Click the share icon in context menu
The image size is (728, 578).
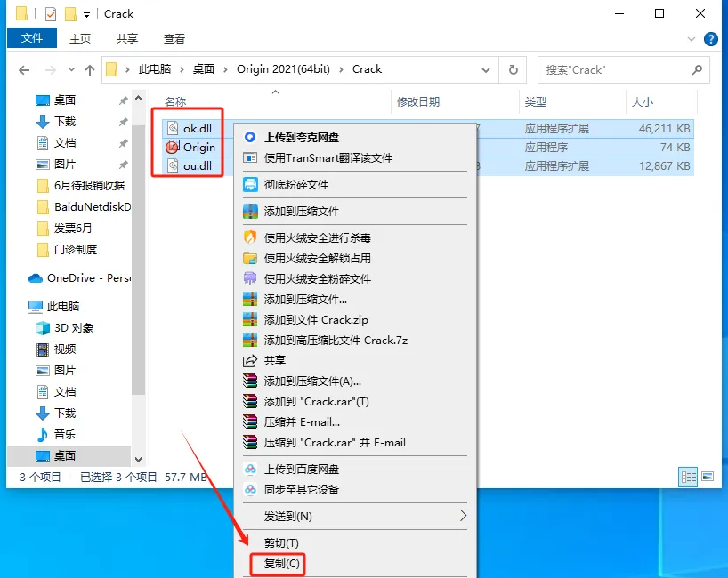[x=250, y=360]
